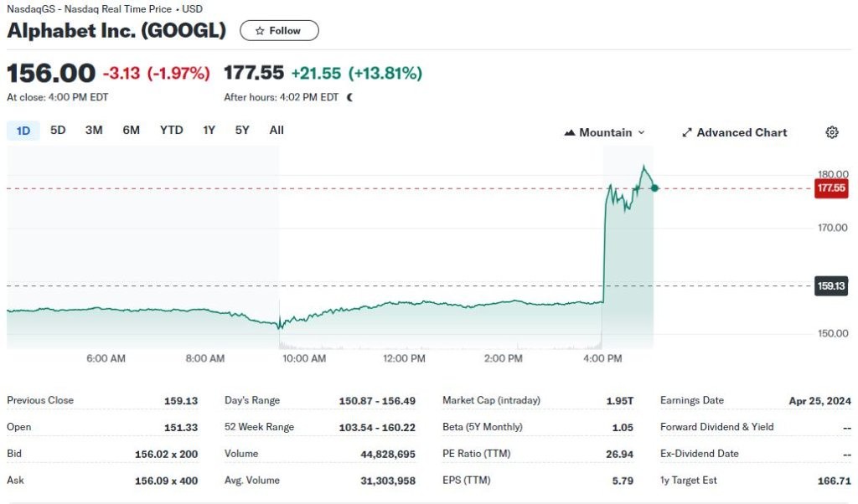This screenshot has width=858, height=504.
Task: View the 1Y chart range
Action: [209, 130]
